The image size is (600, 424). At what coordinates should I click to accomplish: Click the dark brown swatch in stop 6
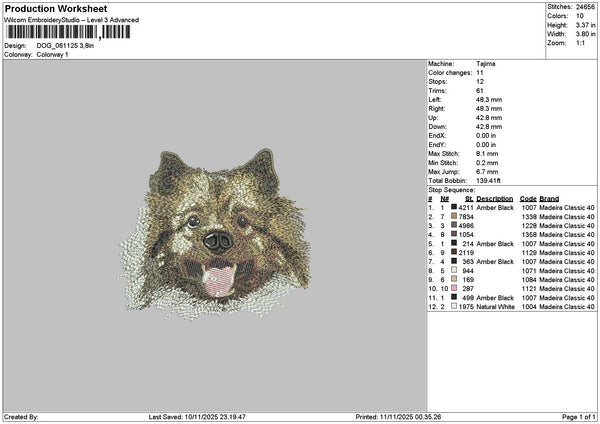tap(454, 252)
